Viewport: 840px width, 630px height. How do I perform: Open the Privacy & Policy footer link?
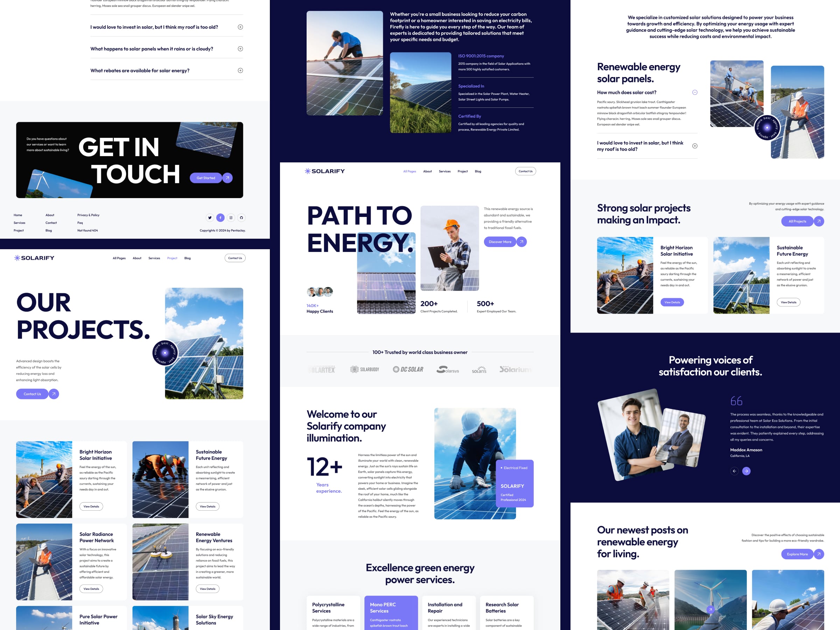(x=88, y=215)
